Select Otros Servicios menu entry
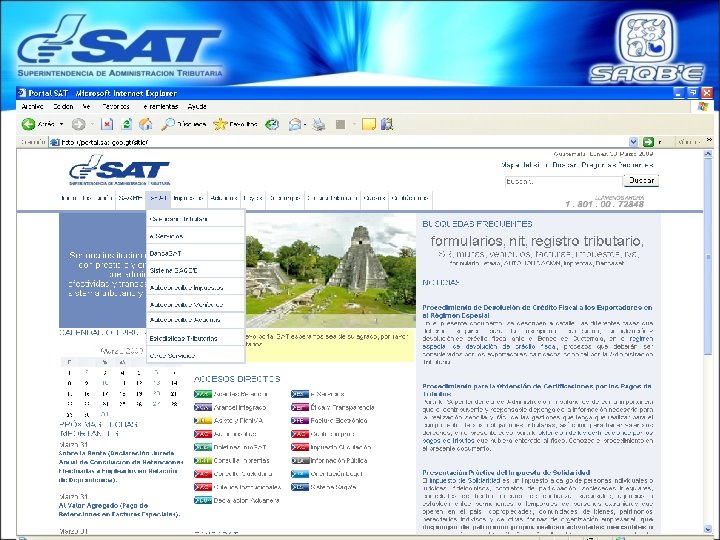Viewport: 720px width, 540px height. (x=196, y=355)
